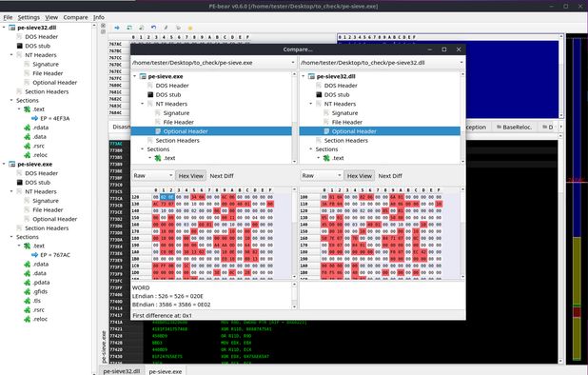The image size is (588, 375).
Task: Collapse NT Headers in the Compare left tree
Action: click(143, 104)
